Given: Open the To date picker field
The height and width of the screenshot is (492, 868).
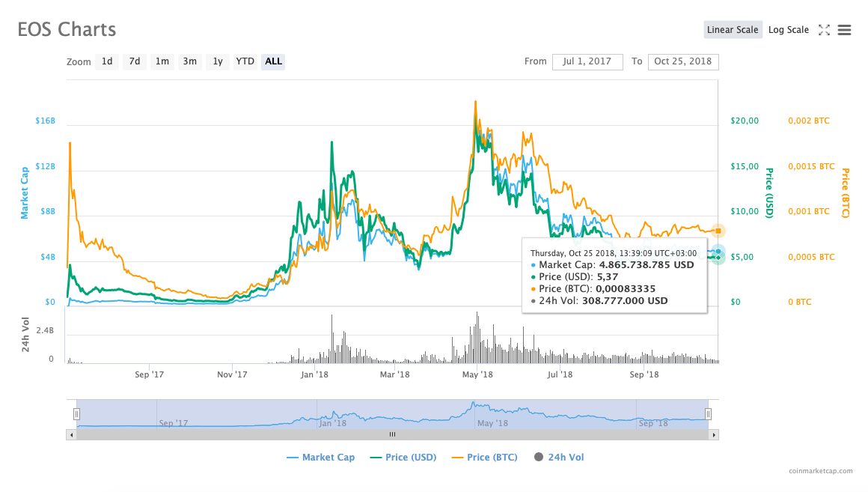Looking at the screenshot, I should coord(683,61).
